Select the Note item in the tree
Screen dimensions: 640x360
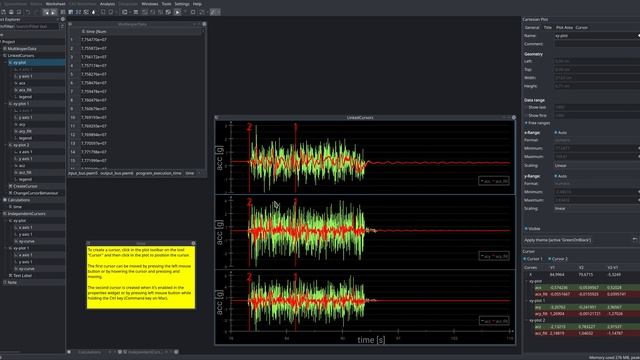[x=12, y=282]
